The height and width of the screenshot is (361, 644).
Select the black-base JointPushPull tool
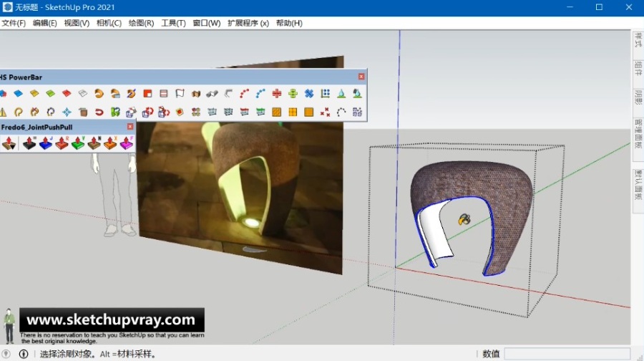tap(29, 143)
